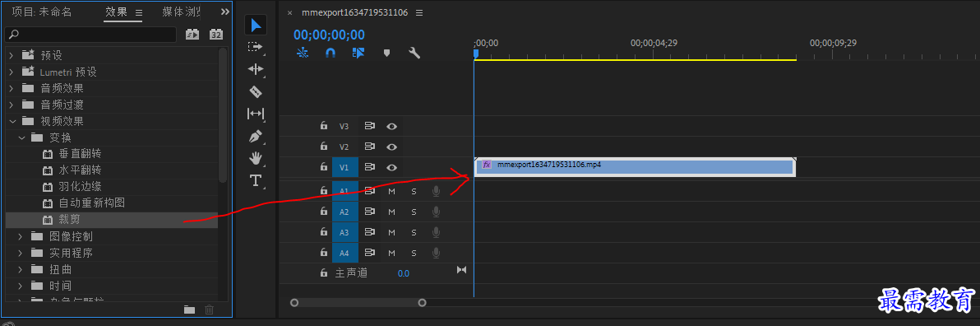Screen dimensions: 980x326
Task: Expand the Lumetri 预设 folder
Action: (x=12, y=72)
